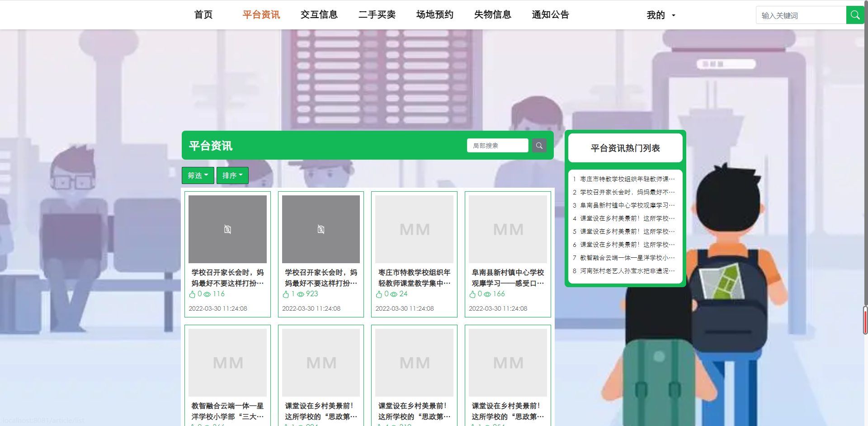Viewport: 868px width, 426px height.
Task: Select 场地预约 in the navigation bar
Action: pyautogui.click(x=434, y=14)
